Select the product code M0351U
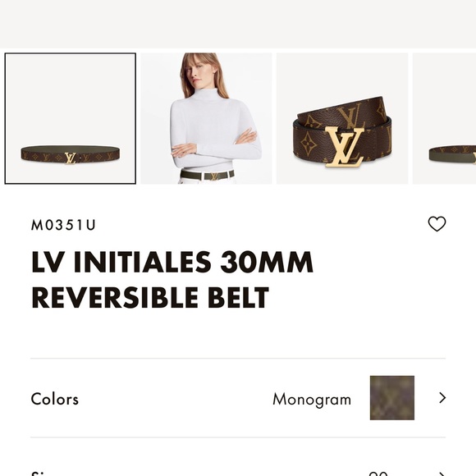The width and height of the screenshot is (476, 476). point(63,225)
